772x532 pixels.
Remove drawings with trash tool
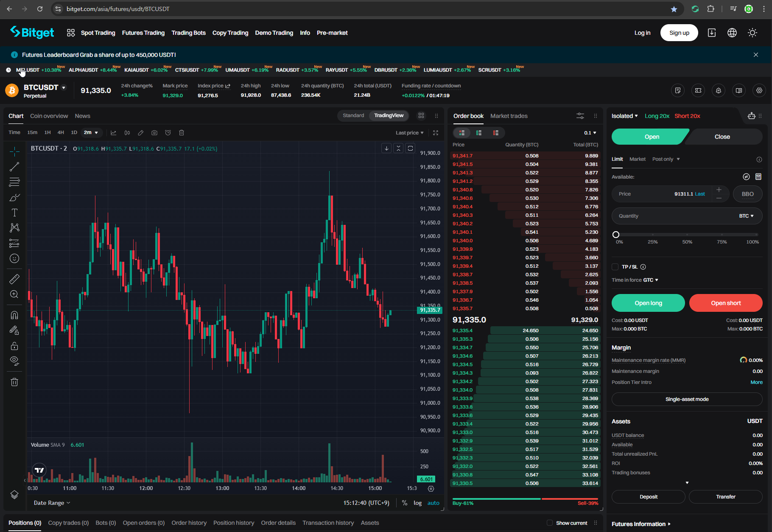pos(14,382)
